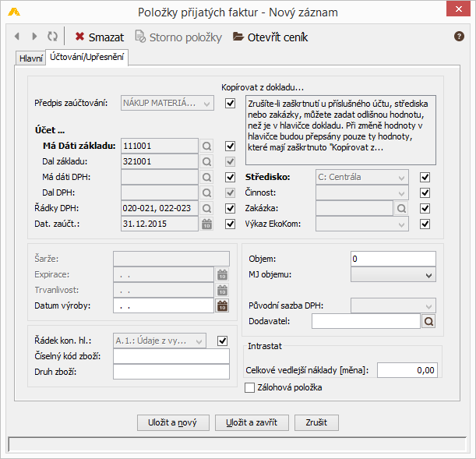Uncheck Středisko copy checkbox
Image resolution: width=476 pixels, height=459 pixels.
tap(425, 177)
